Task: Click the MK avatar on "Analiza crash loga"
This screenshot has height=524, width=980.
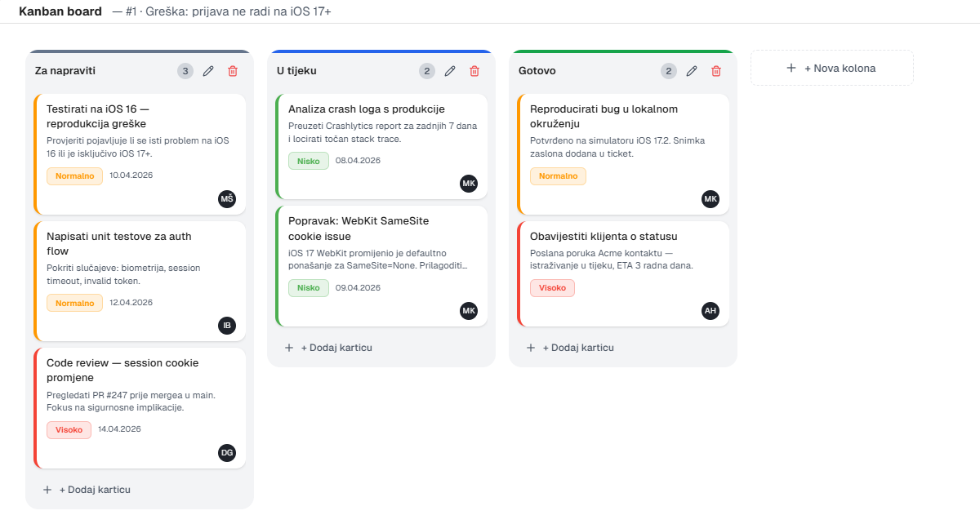Action: 469,184
